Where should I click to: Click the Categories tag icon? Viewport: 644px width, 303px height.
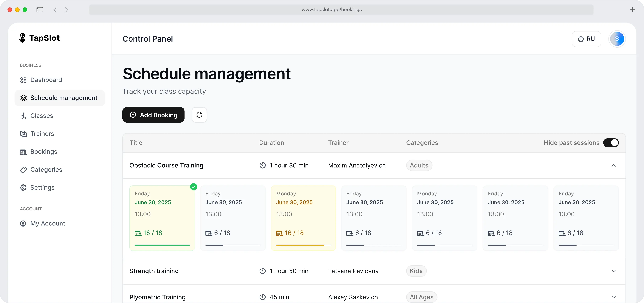23,170
